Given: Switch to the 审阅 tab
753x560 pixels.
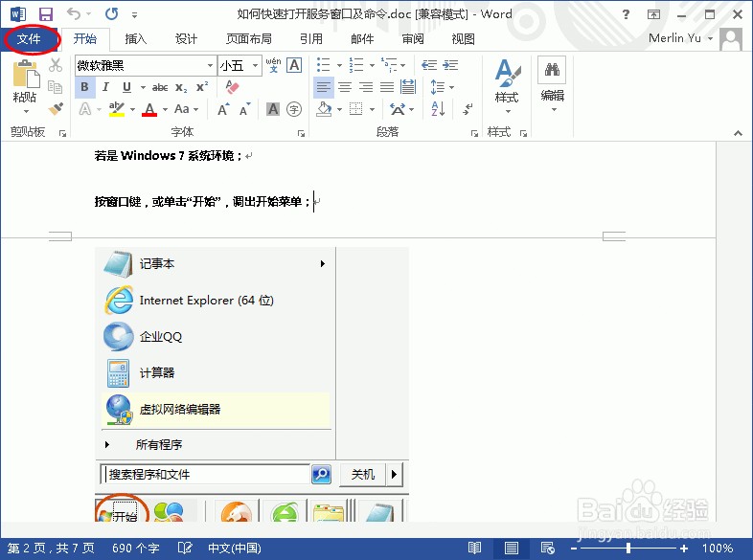Looking at the screenshot, I should 413,38.
